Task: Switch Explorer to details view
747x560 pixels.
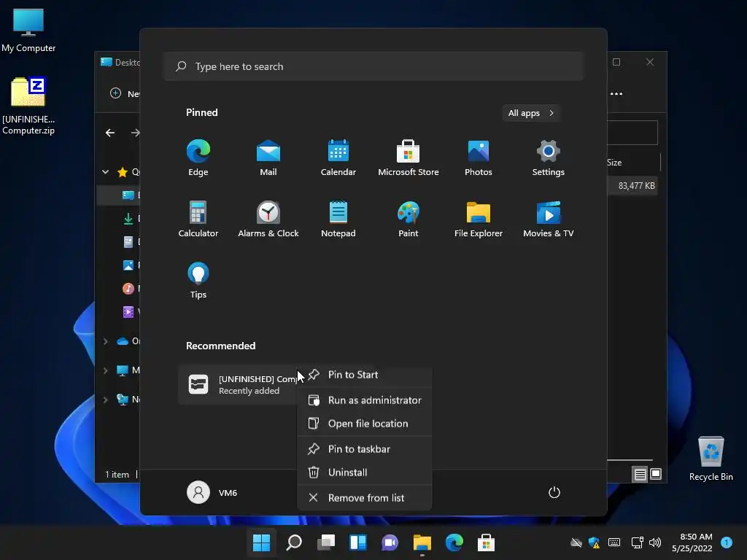Action: [640, 474]
